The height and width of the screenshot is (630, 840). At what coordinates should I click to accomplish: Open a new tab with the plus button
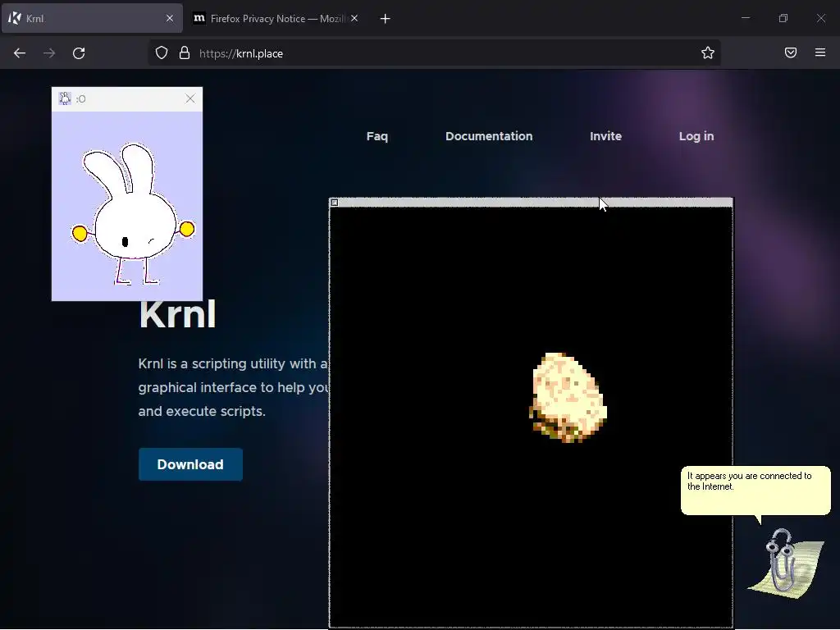(386, 19)
